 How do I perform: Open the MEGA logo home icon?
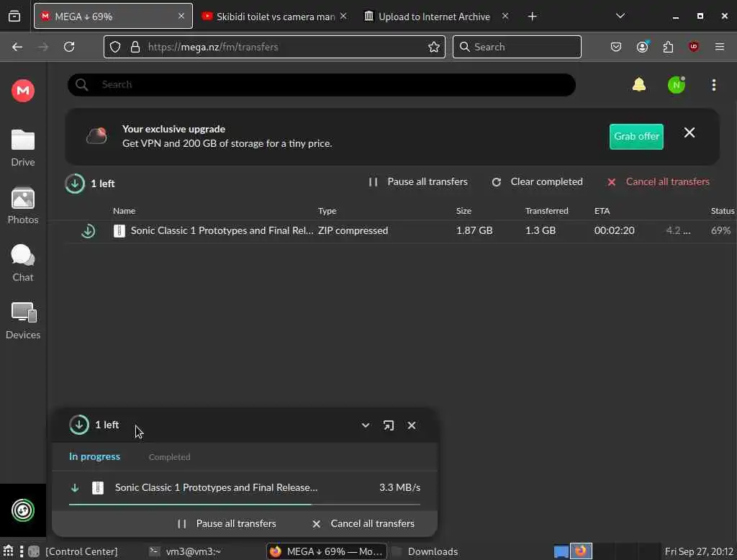tap(23, 90)
